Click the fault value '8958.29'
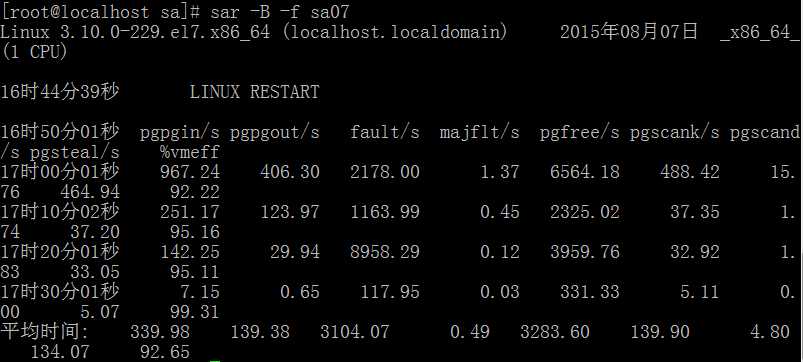This screenshot has width=803, height=362. [x=385, y=252]
